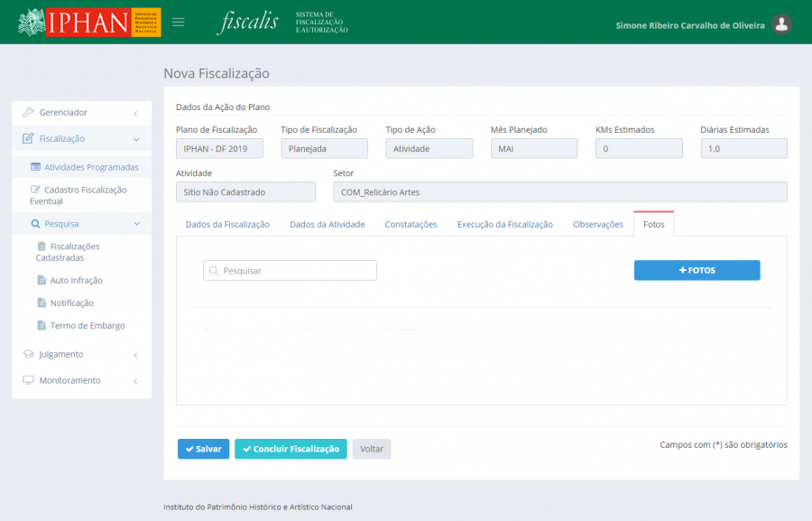Collapse the Fiscalização section chevron

[135, 139]
